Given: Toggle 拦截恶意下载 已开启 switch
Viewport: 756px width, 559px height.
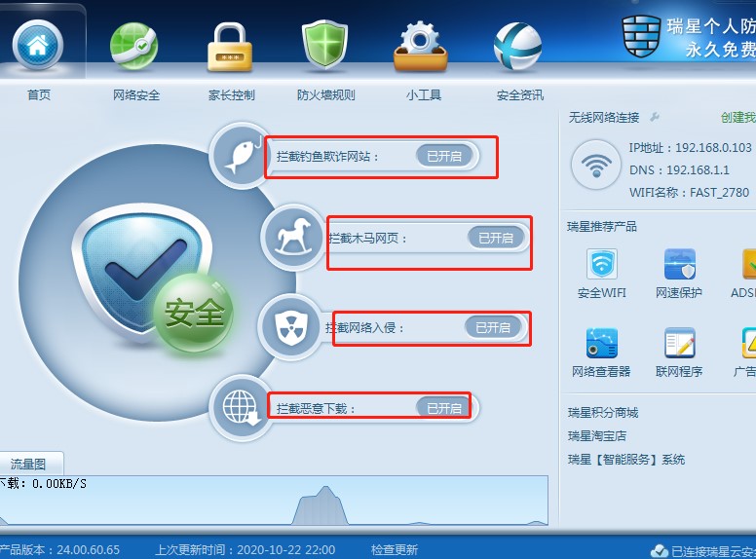Looking at the screenshot, I should 444,408.
